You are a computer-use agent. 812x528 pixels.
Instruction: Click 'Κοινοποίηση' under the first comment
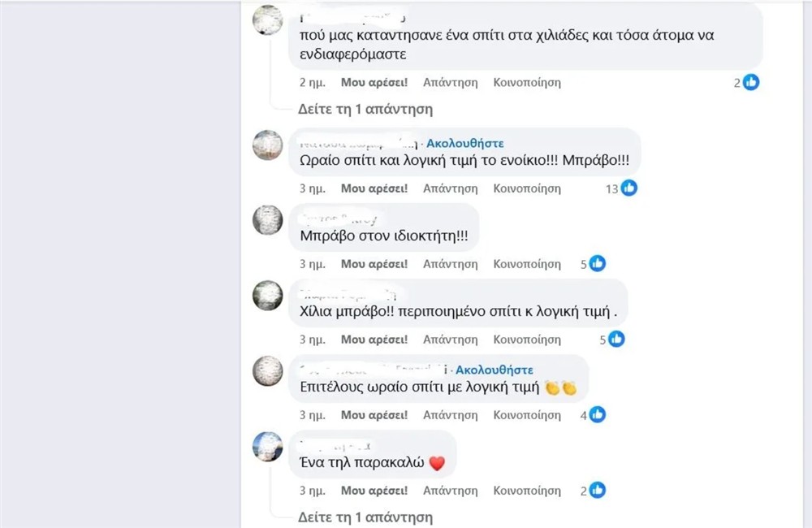point(526,82)
